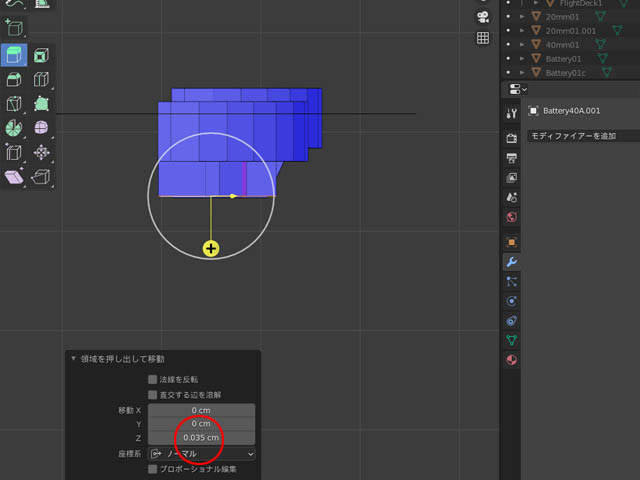The width and height of the screenshot is (640, 480).
Task: Open the Object properties tab
Action: (511, 242)
